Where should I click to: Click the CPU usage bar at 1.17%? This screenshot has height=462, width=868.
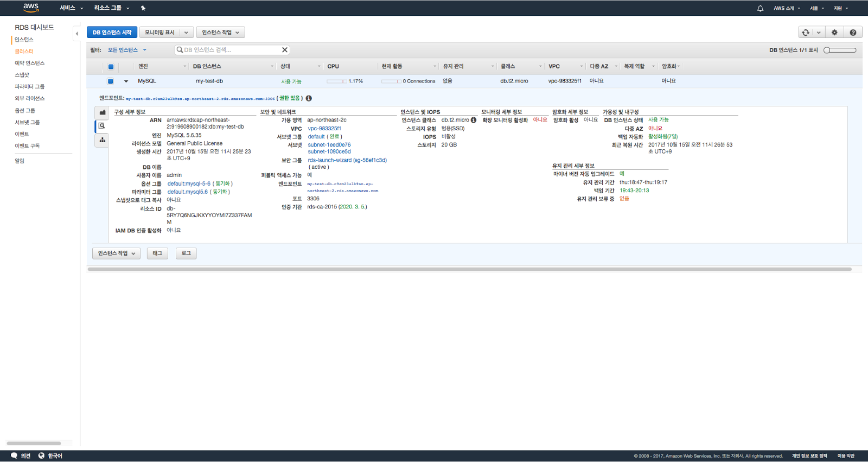[337, 81]
